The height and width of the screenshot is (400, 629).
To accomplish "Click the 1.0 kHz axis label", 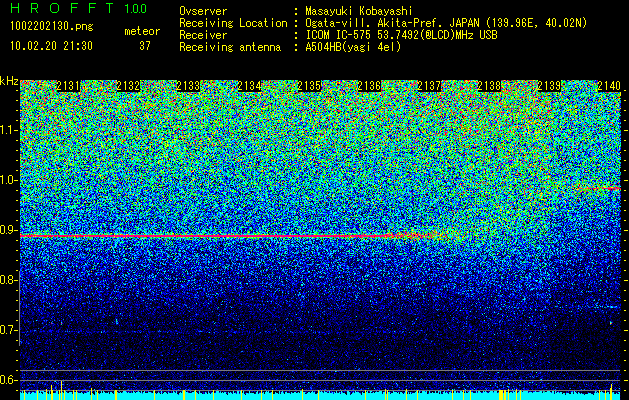I will [x=9, y=180].
